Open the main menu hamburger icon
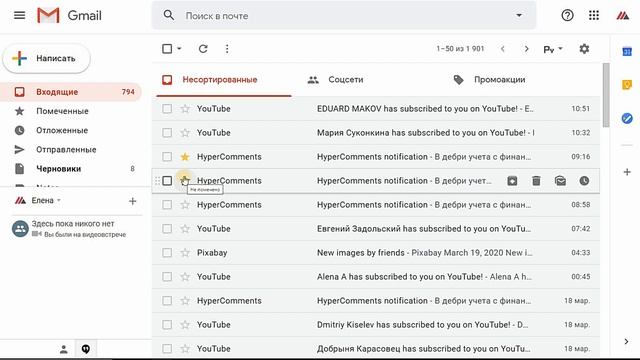 pyautogui.click(x=20, y=16)
